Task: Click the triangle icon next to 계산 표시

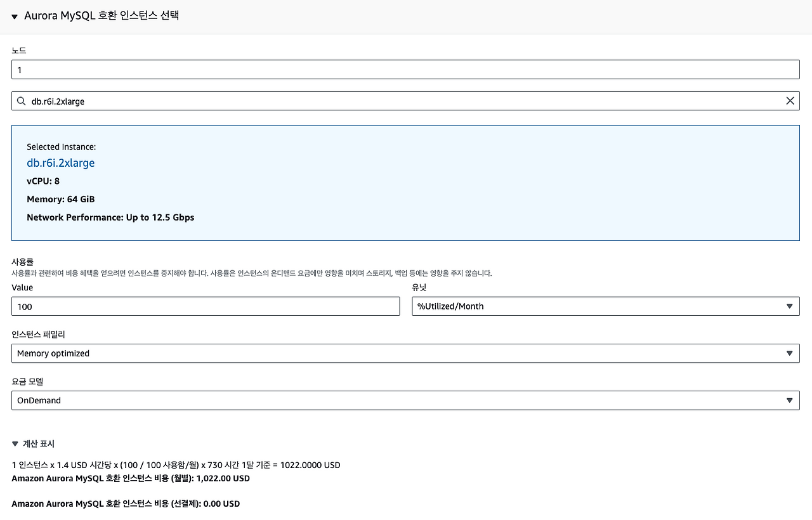Action: 16,443
